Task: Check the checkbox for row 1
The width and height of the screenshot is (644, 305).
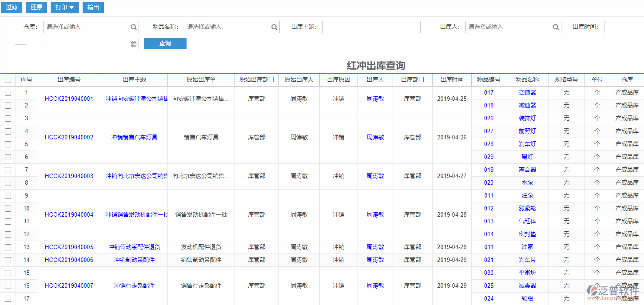Action: coord(8,92)
